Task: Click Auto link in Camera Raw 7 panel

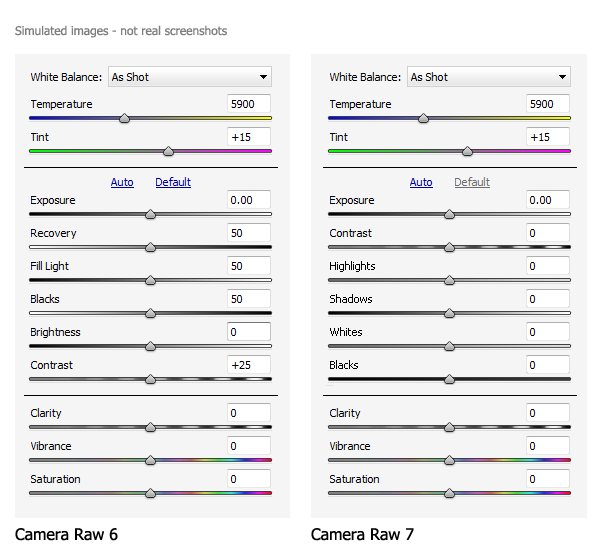Action: click(421, 182)
